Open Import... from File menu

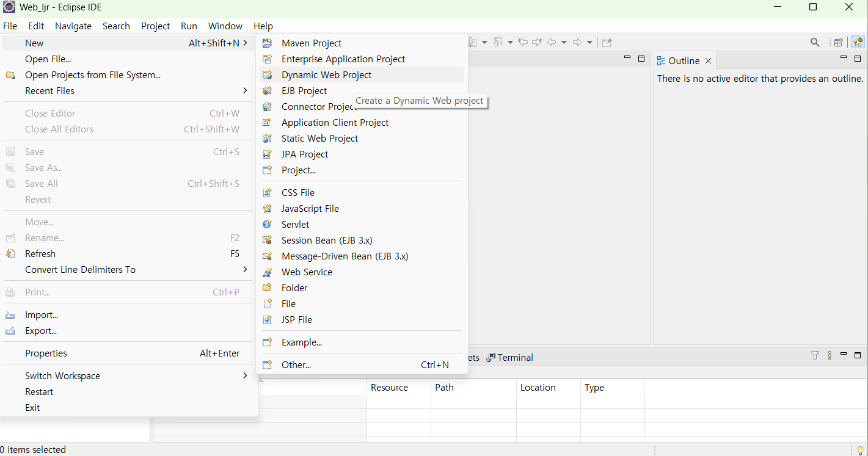tap(128, 314)
